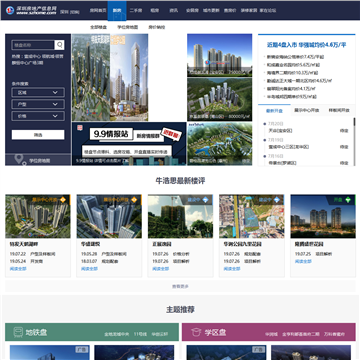Select the rightmost opening-schedule tab

338,110
